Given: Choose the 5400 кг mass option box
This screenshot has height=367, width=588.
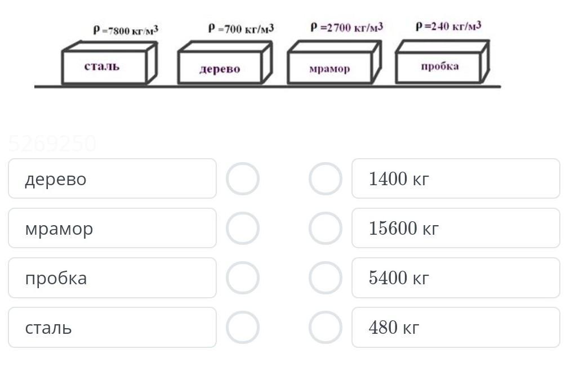Looking at the screenshot, I should [456, 278].
